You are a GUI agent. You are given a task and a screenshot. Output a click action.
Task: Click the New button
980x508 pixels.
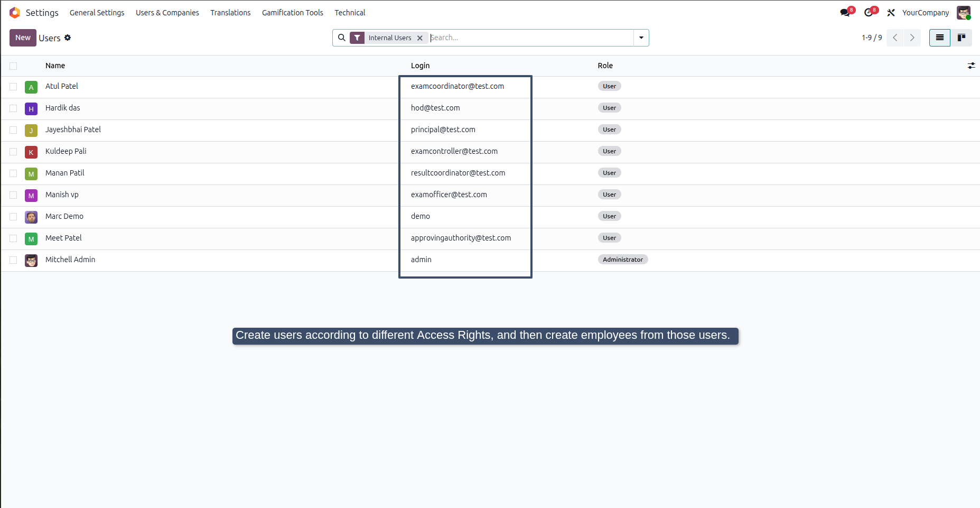pyautogui.click(x=23, y=38)
